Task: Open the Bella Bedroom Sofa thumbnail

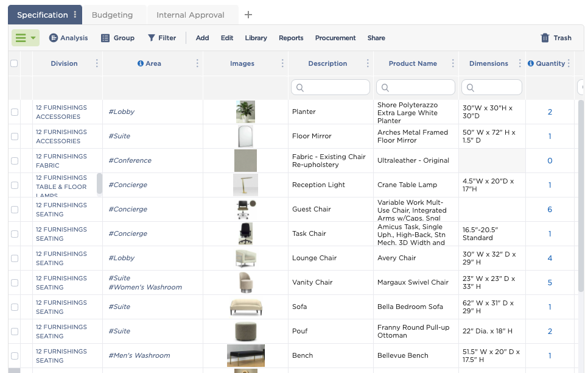Action: (246, 307)
